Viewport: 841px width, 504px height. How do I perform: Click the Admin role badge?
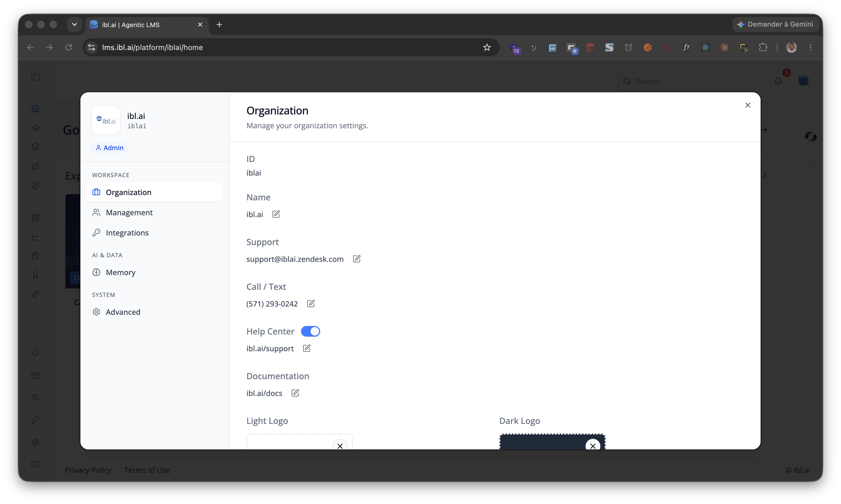click(109, 148)
